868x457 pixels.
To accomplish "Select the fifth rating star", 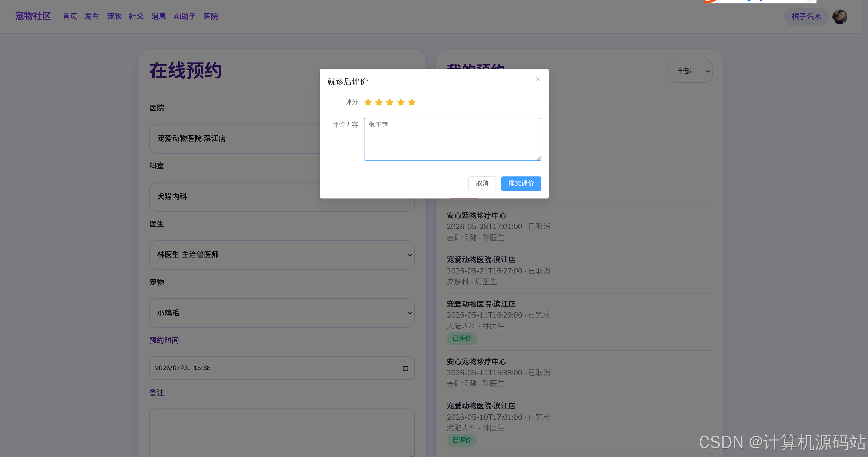I will pos(412,102).
